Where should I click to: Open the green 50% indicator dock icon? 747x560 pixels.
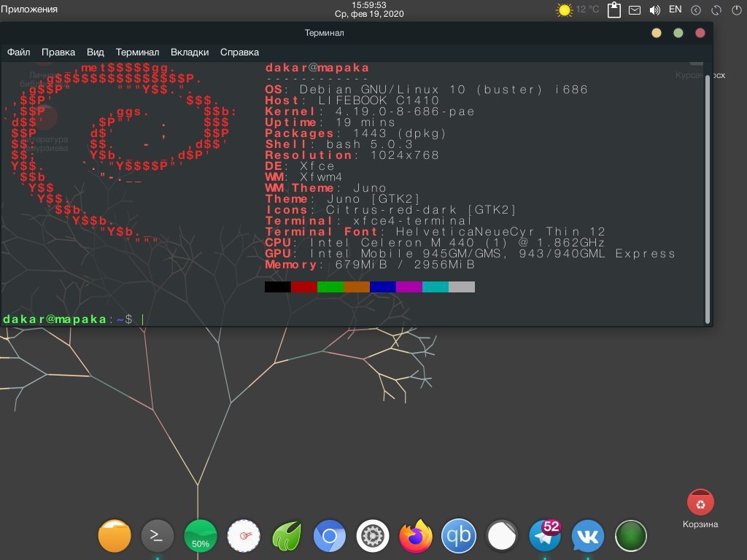[201, 536]
